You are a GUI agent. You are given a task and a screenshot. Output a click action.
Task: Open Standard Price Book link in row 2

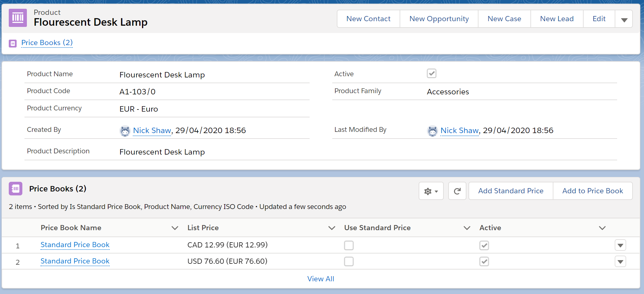click(x=75, y=261)
